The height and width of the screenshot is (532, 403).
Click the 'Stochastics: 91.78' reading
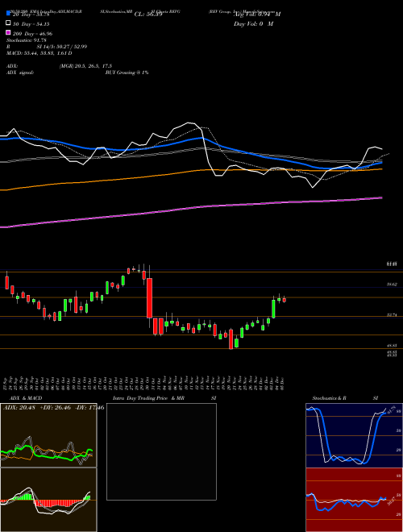pyautogui.click(x=27, y=40)
